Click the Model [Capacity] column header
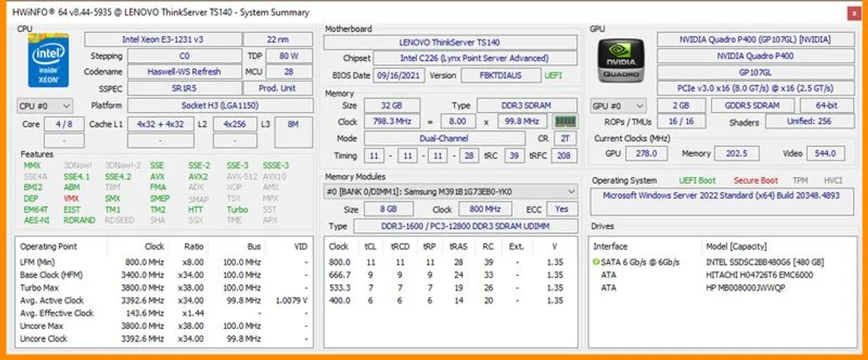The width and height of the screenshot is (868, 360). point(736,246)
